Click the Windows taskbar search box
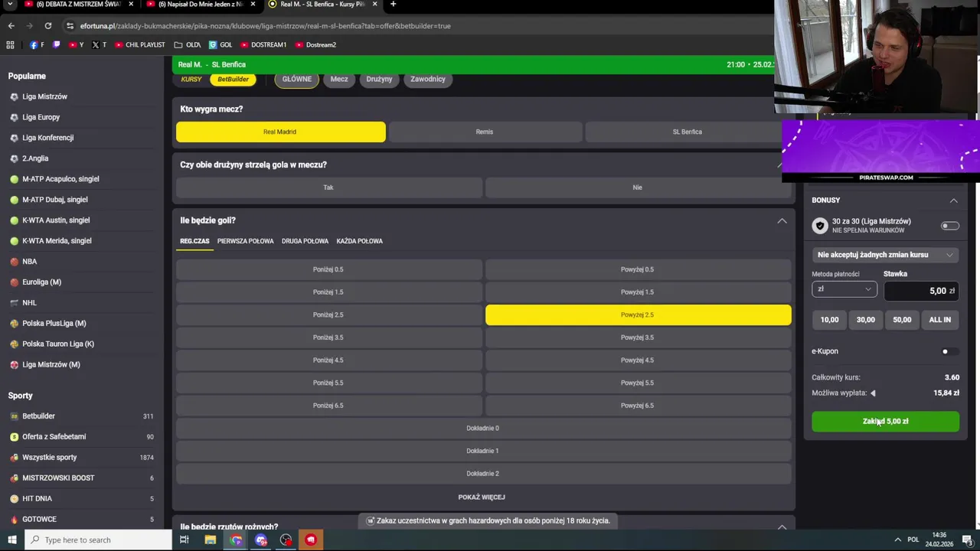Viewport: 980px width, 551px height. click(98, 540)
